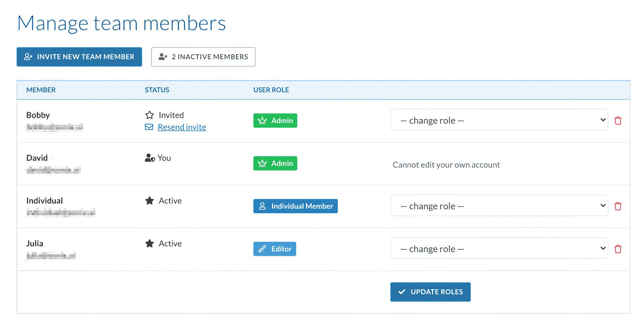Click the Resend invite link
The height and width of the screenshot is (322, 644).
pos(182,127)
